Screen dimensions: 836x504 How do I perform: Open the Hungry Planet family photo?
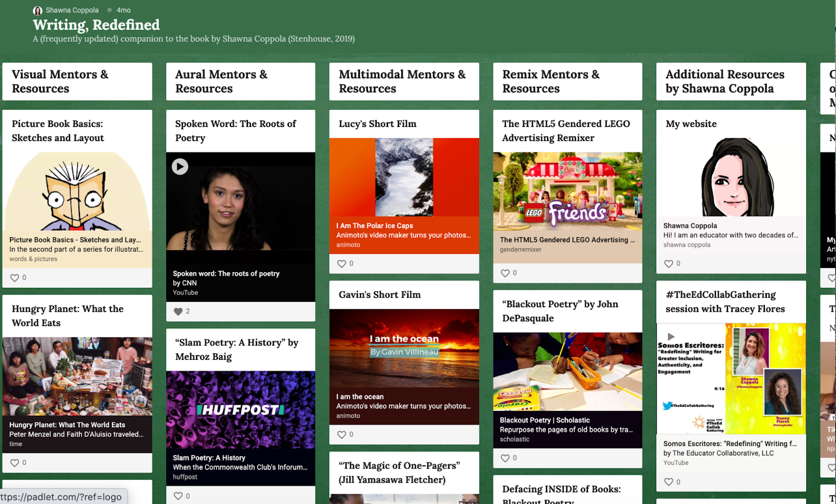pos(77,377)
